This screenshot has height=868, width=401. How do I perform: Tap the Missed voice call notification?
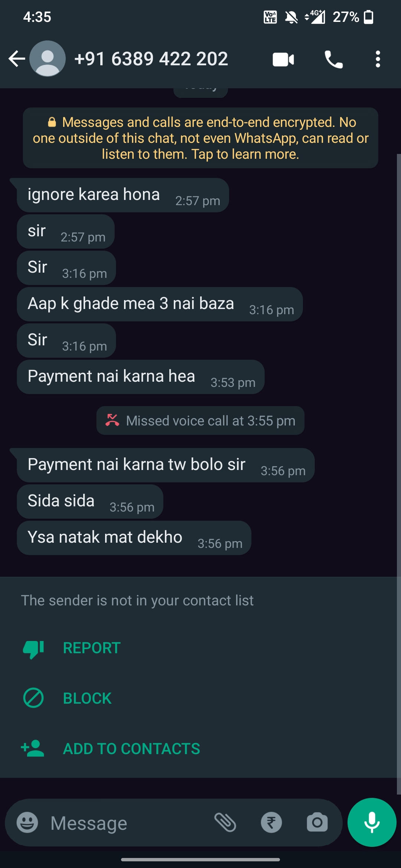[200, 421]
